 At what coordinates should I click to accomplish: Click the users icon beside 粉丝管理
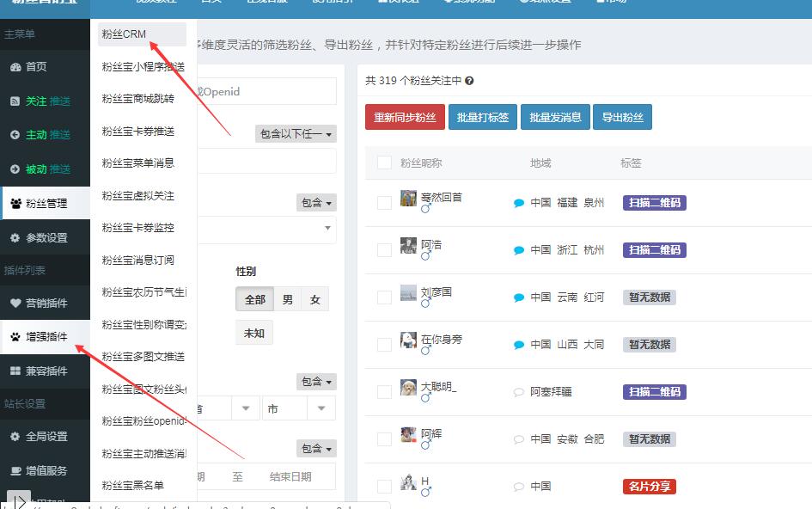15,203
